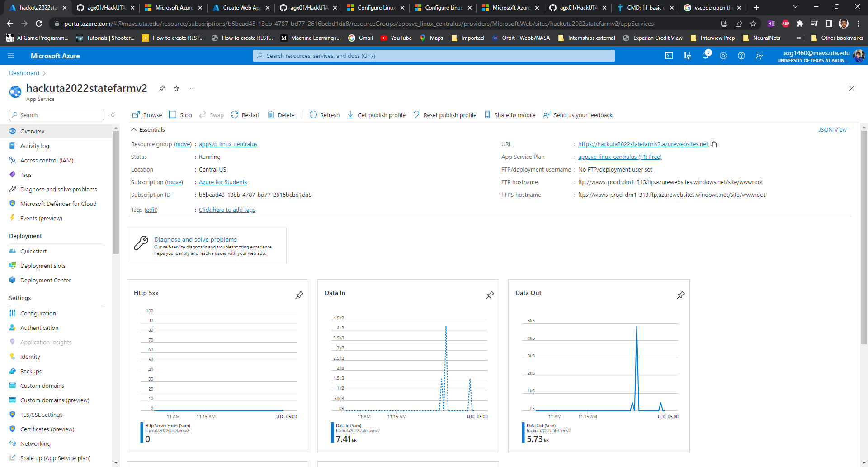Pin hackuta2022statefarmv2 to dashboard
The image size is (868, 467).
[161, 88]
